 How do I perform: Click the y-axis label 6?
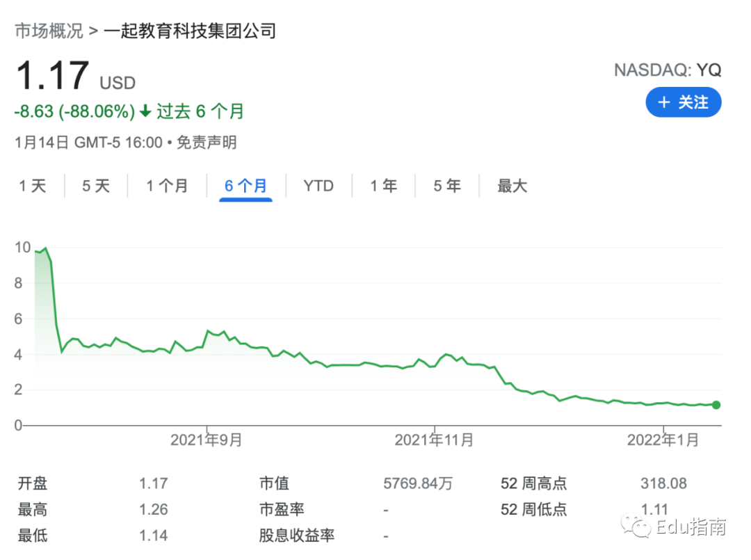pyautogui.click(x=18, y=319)
